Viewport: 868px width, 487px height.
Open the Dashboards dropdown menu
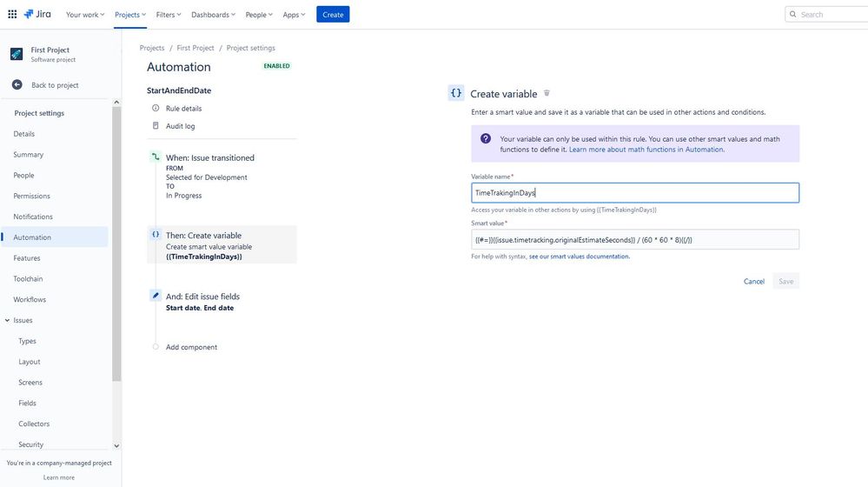coord(213,15)
